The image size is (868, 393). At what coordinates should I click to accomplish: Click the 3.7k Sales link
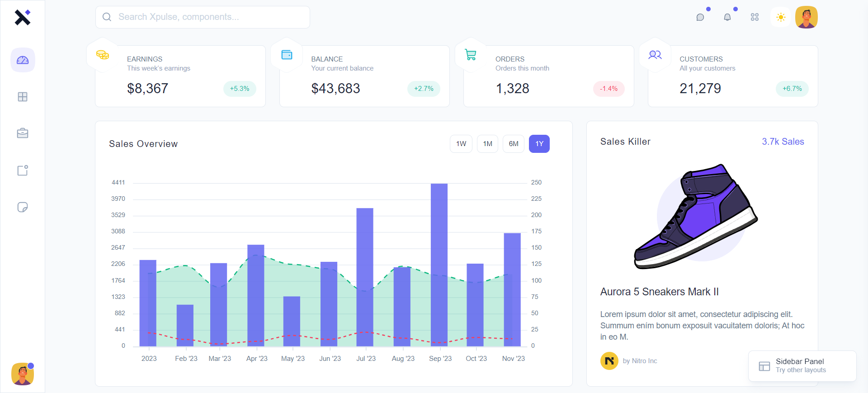pos(783,142)
